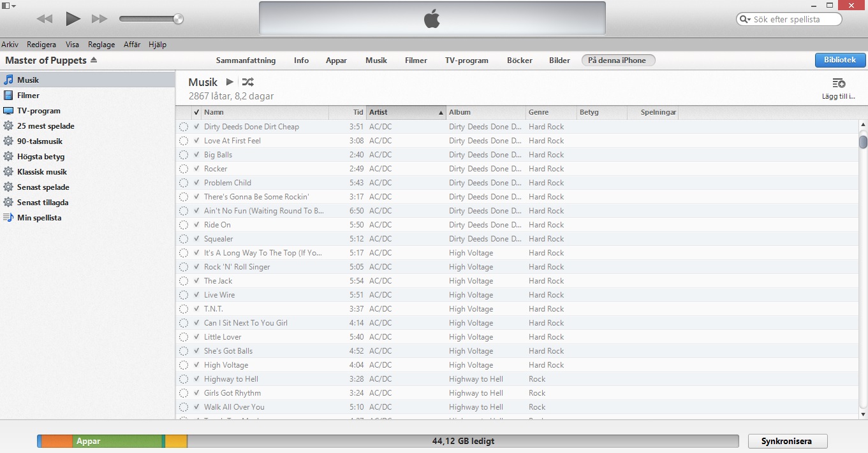868x453 pixels.
Task: Open the Hjälp menu
Action: point(158,45)
